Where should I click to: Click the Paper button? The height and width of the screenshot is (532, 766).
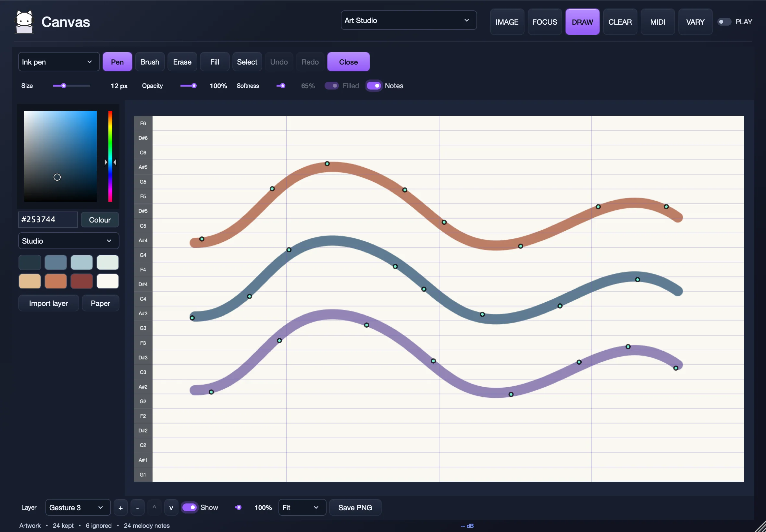click(100, 303)
